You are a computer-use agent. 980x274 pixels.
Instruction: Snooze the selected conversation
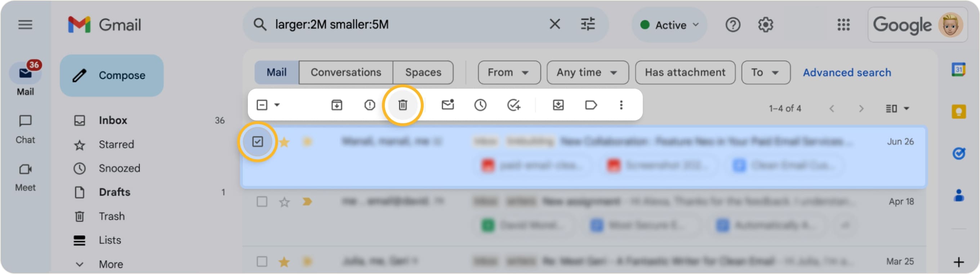click(x=480, y=105)
